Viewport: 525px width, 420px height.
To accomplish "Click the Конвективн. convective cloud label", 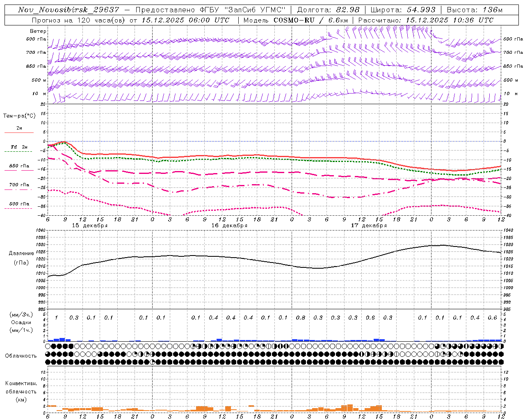I will [x=21, y=383].
